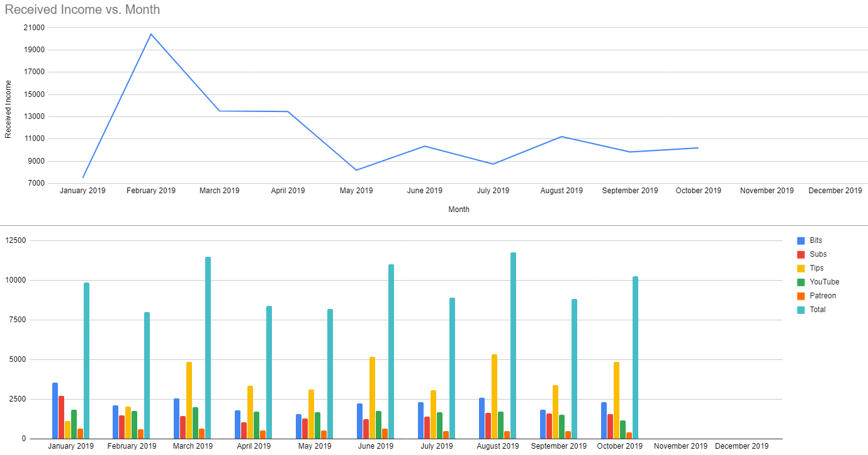Click the YouTube green legend swatch
Image resolution: width=868 pixels, height=455 pixels.
801,282
